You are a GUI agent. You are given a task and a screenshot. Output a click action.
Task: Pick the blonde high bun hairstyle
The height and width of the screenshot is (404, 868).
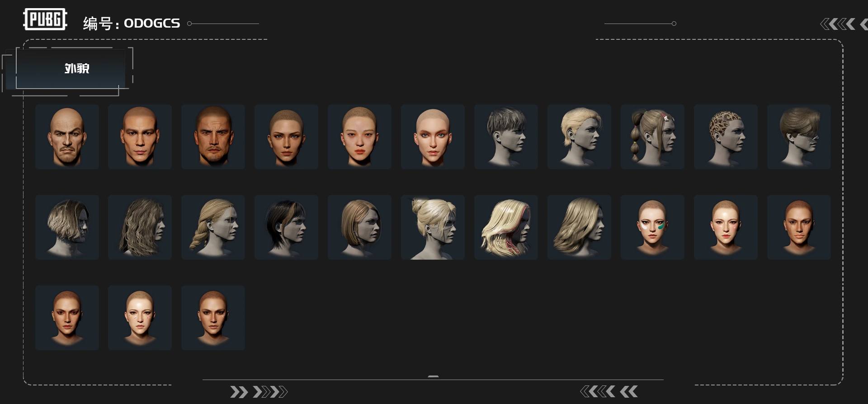(x=433, y=227)
